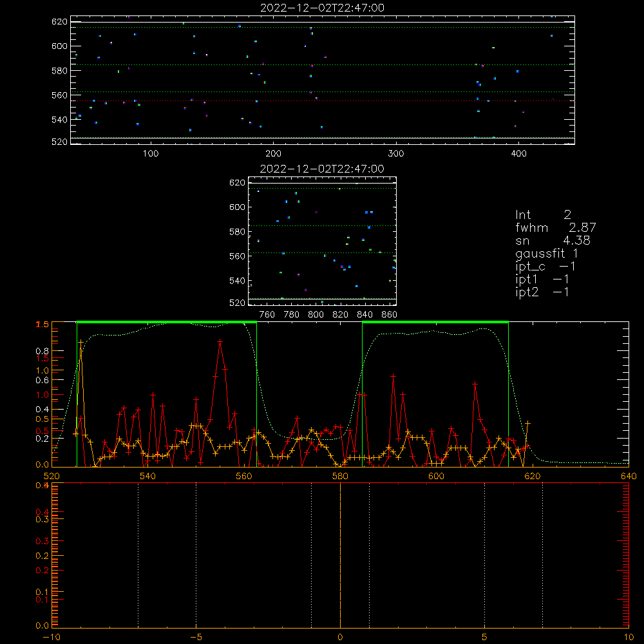The image size is (644, 644).
Task: Click y-axis label 560 on the top plot
Action: click(x=59, y=95)
